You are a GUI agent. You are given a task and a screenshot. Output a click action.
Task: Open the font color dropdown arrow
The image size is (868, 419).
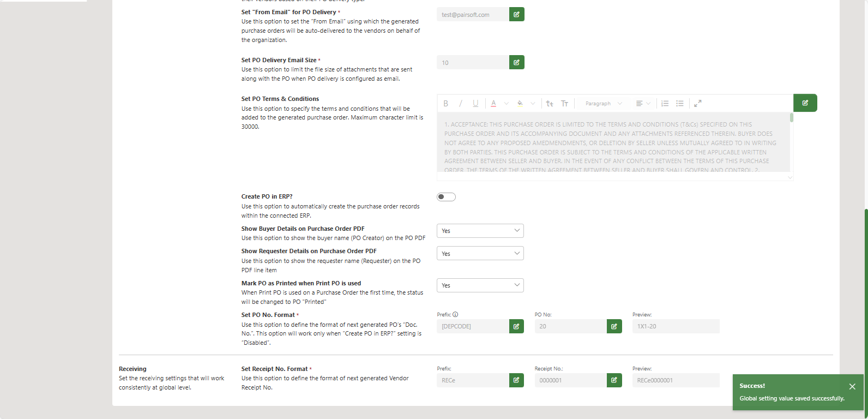[x=507, y=103]
